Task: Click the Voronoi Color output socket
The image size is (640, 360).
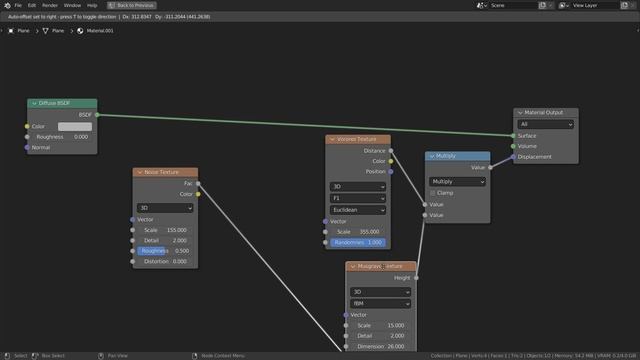Action: [x=391, y=161]
